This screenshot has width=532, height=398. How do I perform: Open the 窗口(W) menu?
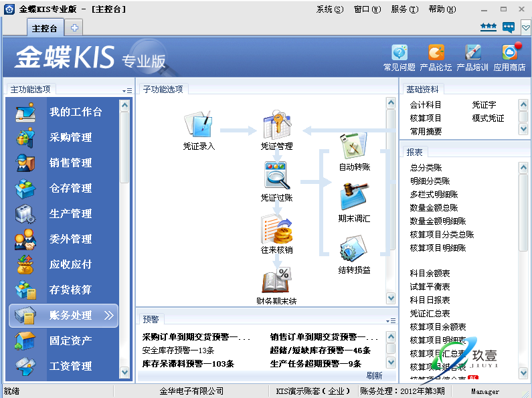click(x=367, y=9)
